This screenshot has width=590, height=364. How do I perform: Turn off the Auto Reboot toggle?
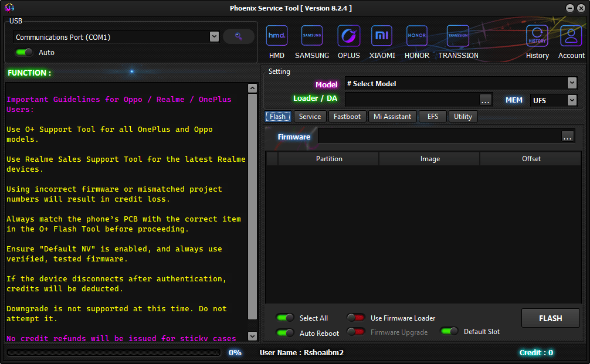[286, 332]
